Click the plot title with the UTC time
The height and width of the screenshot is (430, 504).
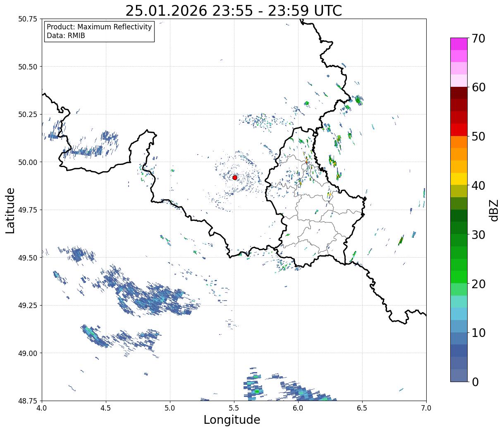click(234, 11)
